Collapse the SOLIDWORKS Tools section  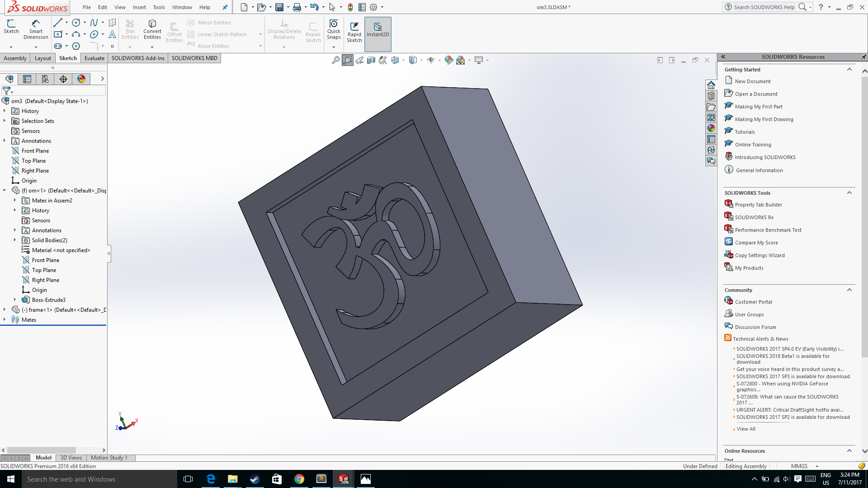pos(849,193)
